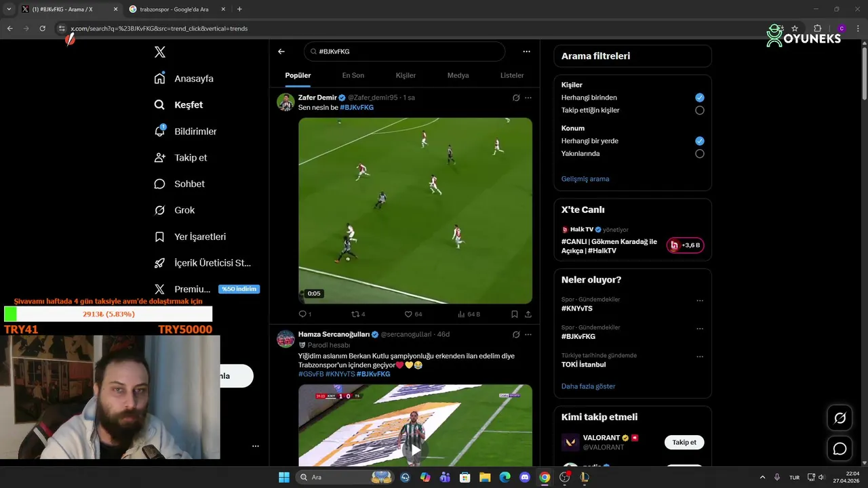Open Premium X icon in sidebar
The image size is (868, 488).
[x=159, y=289]
